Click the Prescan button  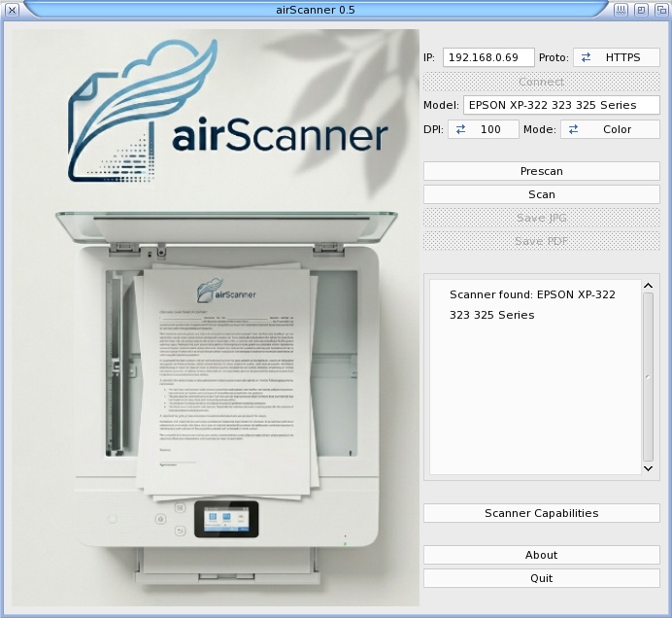pos(541,171)
